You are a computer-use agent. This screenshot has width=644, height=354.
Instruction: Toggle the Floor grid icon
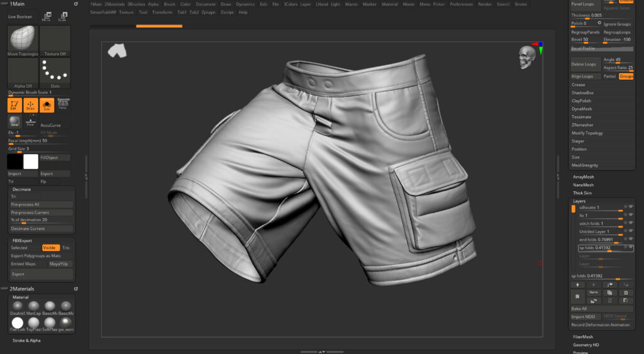coord(30,122)
